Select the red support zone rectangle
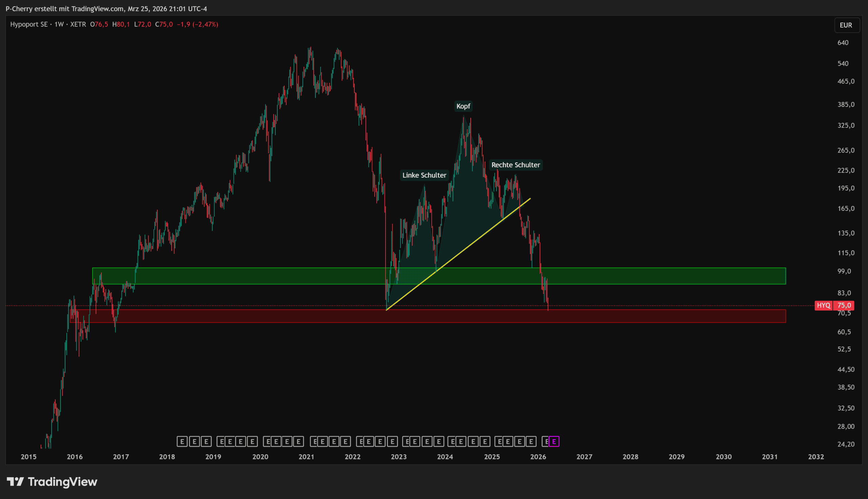The width and height of the screenshot is (868, 499). pyautogui.click(x=651, y=316)
